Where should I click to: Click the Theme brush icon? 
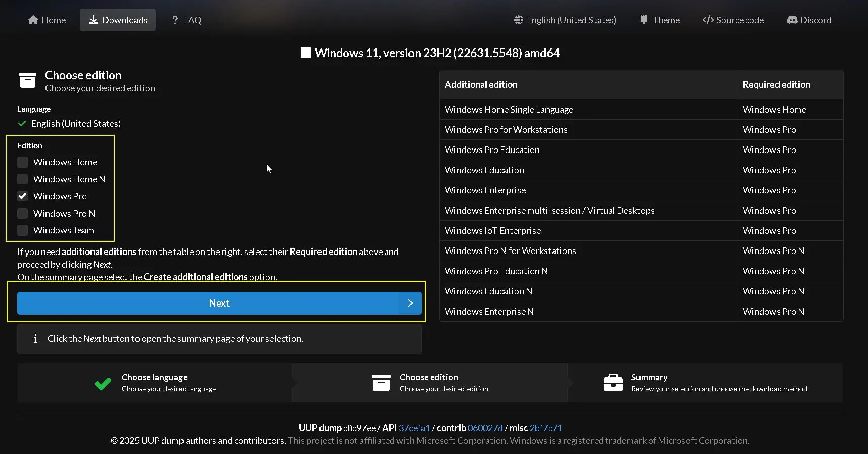coord(644,20)
